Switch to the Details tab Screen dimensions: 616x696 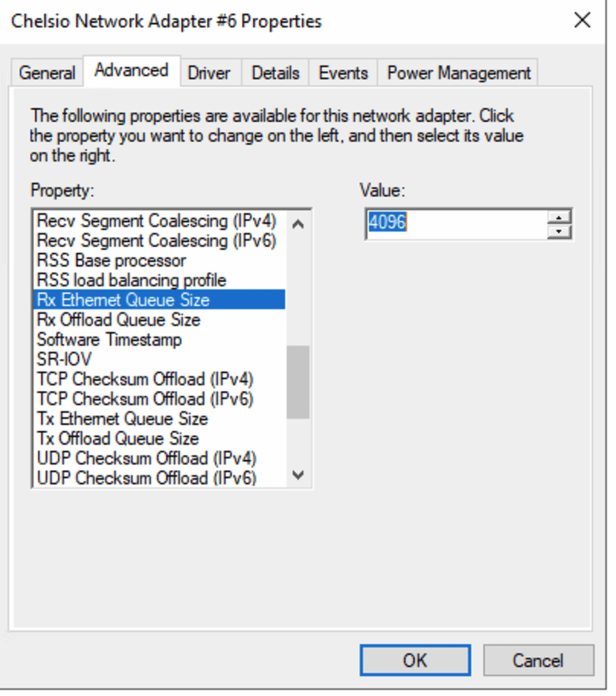point(274,73)
